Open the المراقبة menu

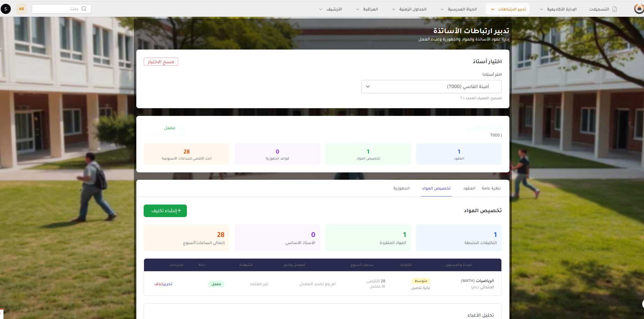click(367, 9)
